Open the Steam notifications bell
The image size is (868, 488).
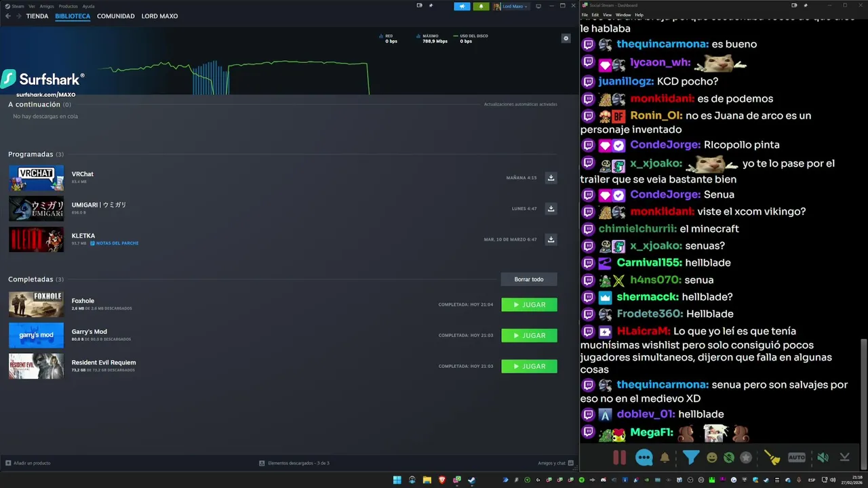click(481, 6)
